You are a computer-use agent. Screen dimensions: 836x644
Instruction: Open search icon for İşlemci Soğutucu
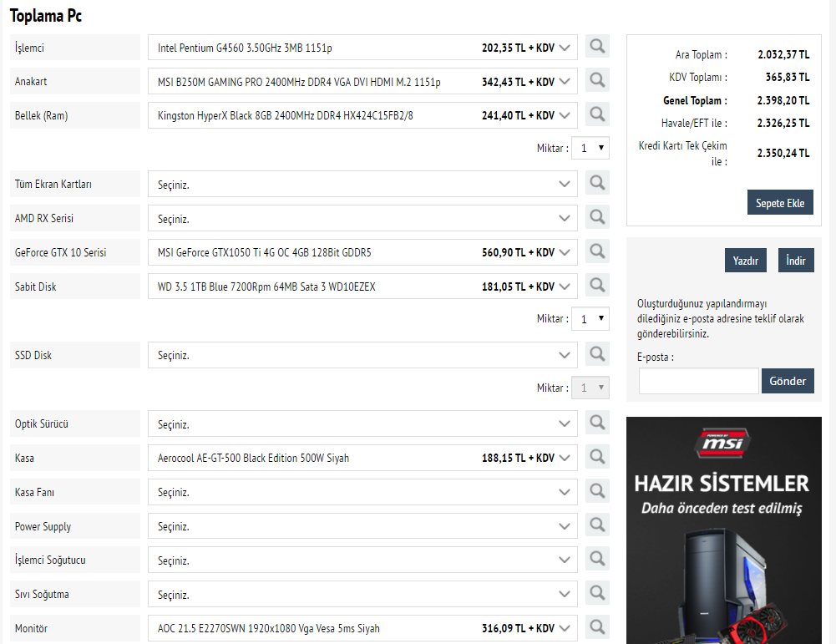pyautogui.click(x=597, y=560)
